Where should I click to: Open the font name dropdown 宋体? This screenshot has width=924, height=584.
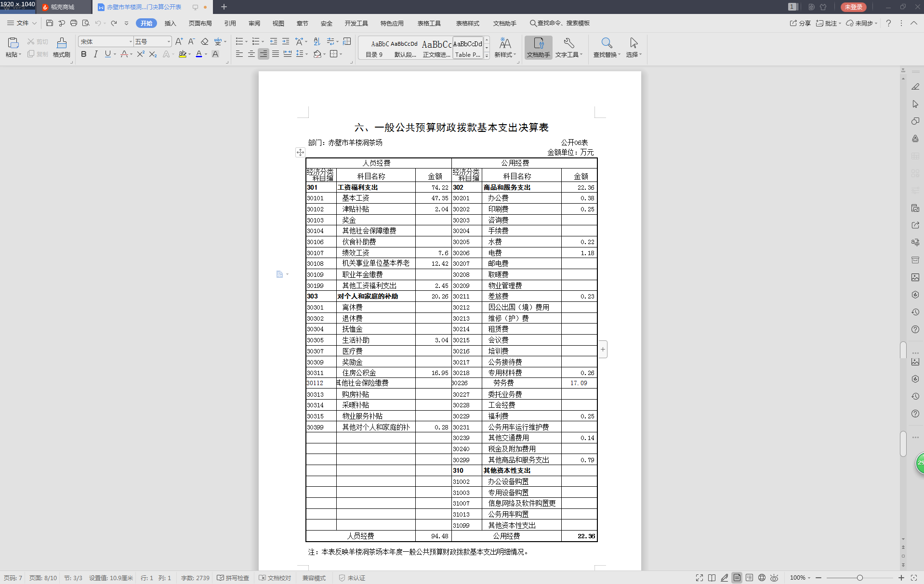pos(130,42)
